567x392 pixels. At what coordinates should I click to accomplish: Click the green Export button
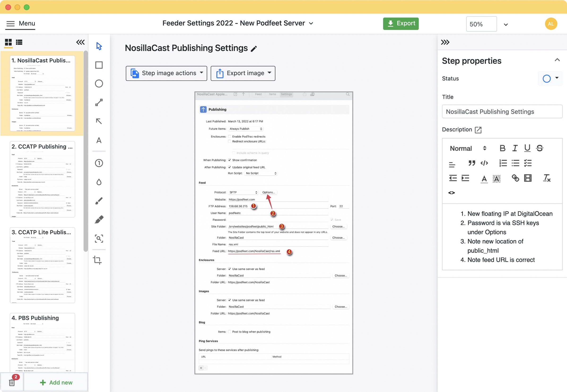401,24
